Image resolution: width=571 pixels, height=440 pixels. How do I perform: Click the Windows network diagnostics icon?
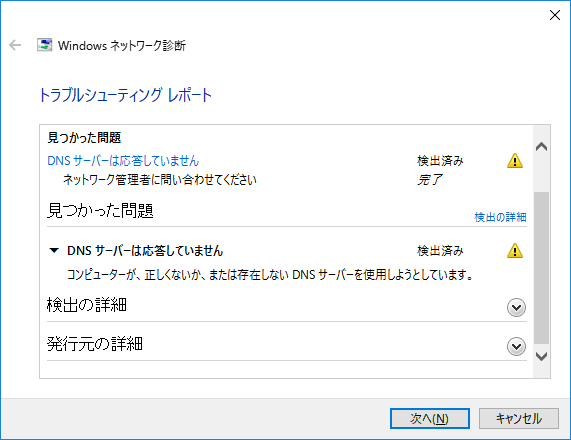[x=44, y=45]
